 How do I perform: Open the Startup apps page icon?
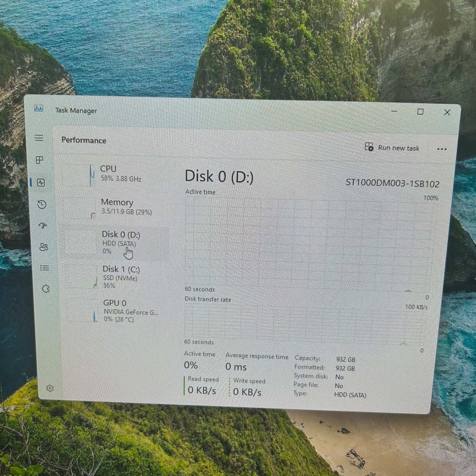(x=43, y=226)
